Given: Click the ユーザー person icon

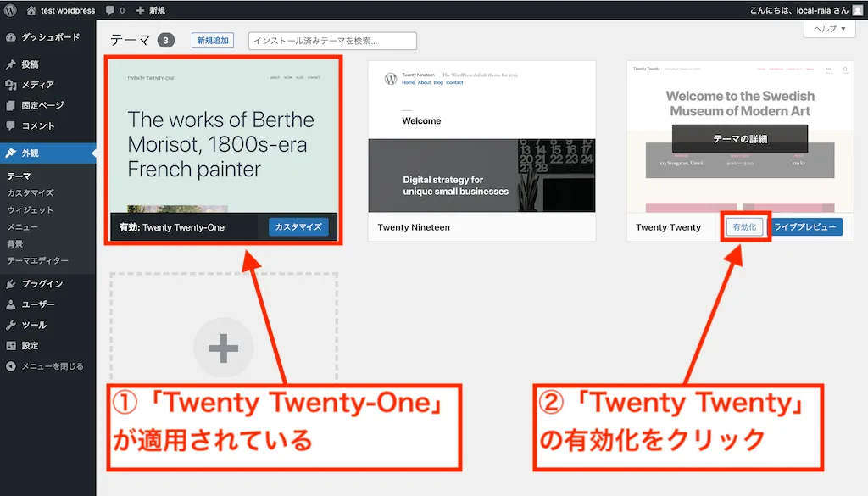Looking at the screenshot, I should pyautogui.click(x=10, y=304).
